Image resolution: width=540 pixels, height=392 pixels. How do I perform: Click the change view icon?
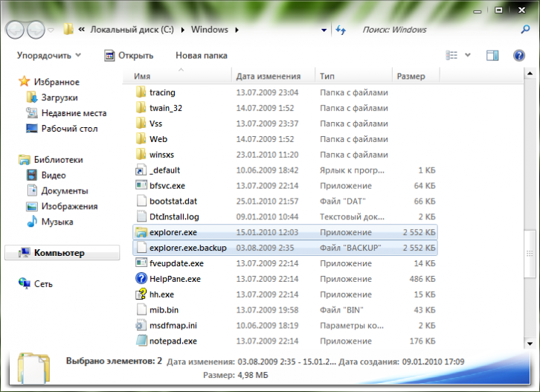(451, 55)
